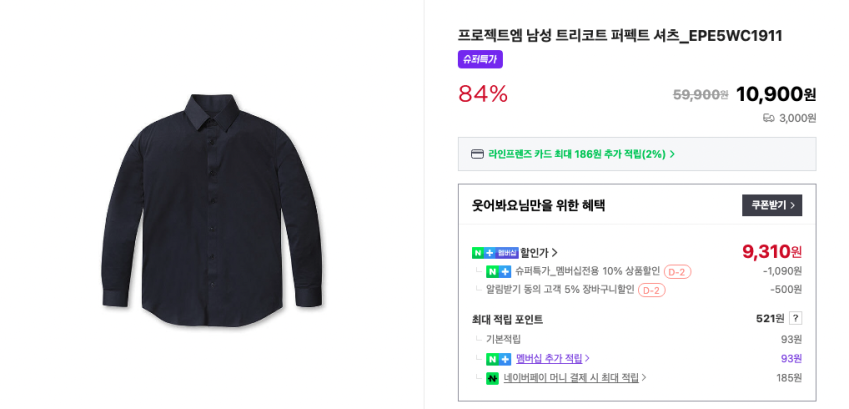
Task: Click the green Naver Pay icon
Action: click(492, 378)
